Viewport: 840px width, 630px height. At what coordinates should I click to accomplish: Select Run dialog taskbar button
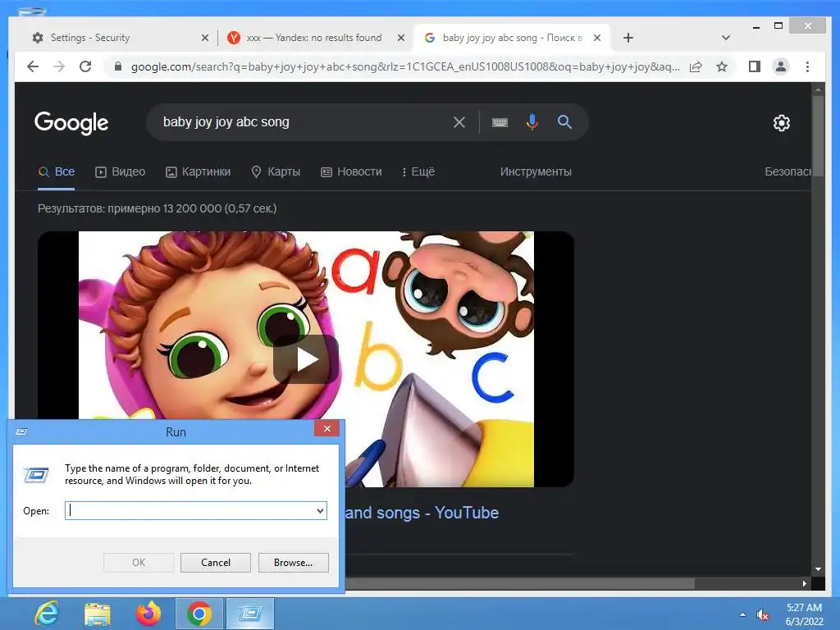[250, 614]
